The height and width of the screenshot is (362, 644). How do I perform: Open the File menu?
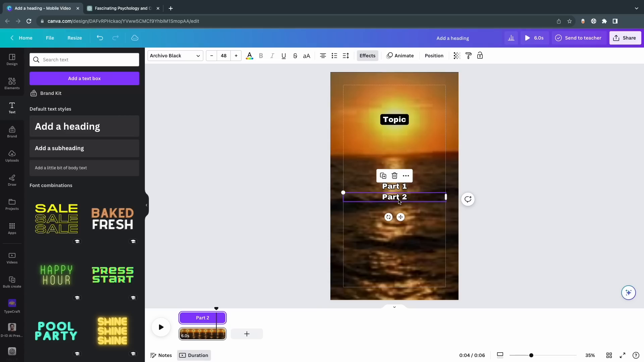click(x=50, y=38)
